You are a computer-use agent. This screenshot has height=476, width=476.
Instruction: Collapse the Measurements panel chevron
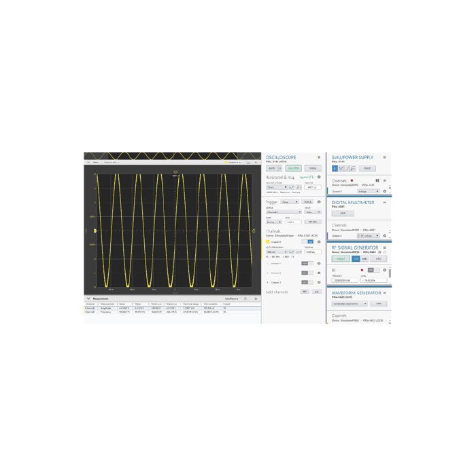pyautogui.click(x=88, y=299)
